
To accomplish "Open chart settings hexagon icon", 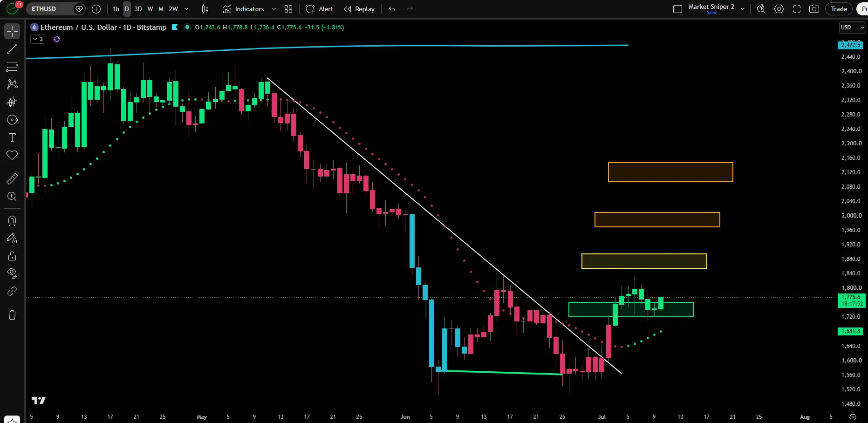I will click(779, 9).
